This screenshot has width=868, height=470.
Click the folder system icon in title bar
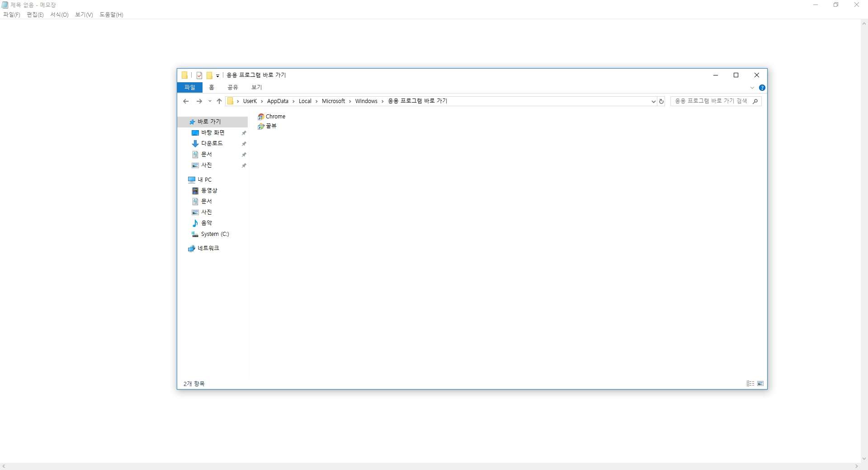click(184, 75)
